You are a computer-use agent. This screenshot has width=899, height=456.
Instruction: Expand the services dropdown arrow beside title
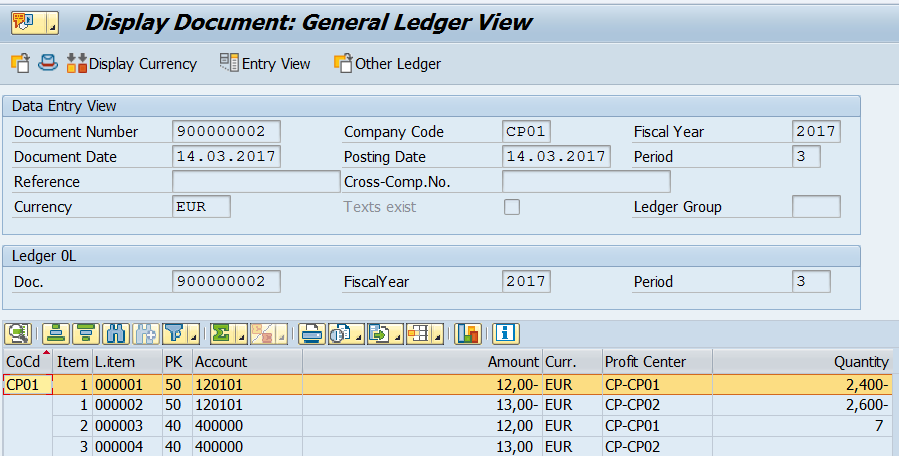pos(52,23)
